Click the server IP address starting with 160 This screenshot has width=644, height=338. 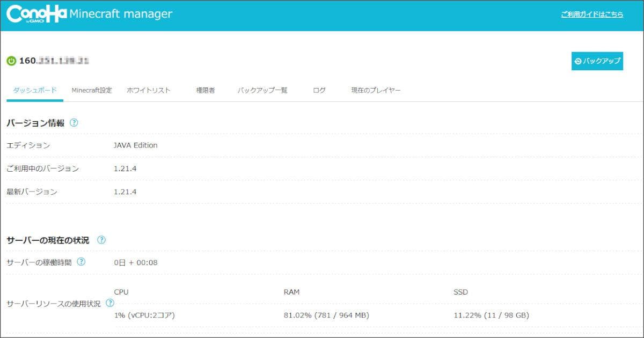point(54,61)
